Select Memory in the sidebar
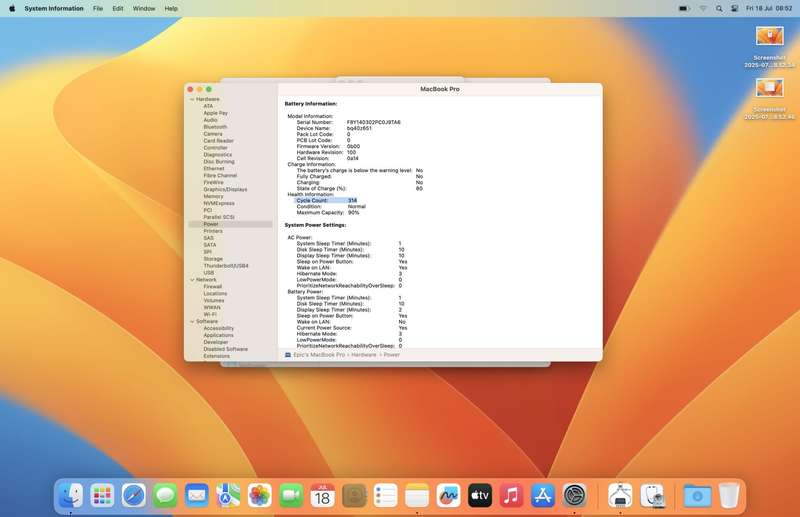 [x=213, y=196]
